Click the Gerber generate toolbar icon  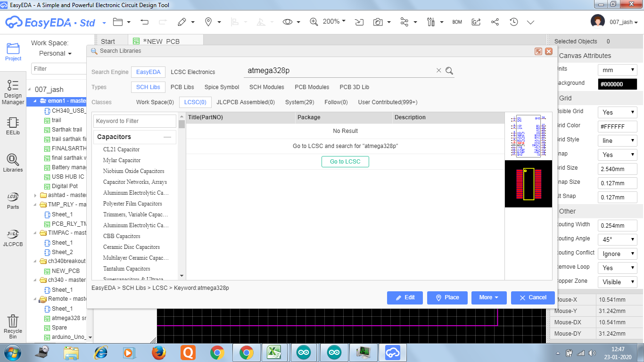click(x=476, y=22)
